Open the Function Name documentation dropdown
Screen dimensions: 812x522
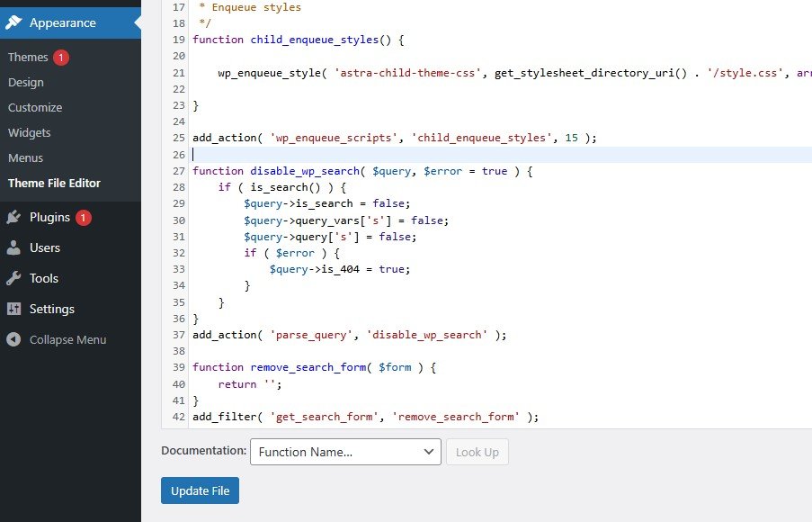345,452
